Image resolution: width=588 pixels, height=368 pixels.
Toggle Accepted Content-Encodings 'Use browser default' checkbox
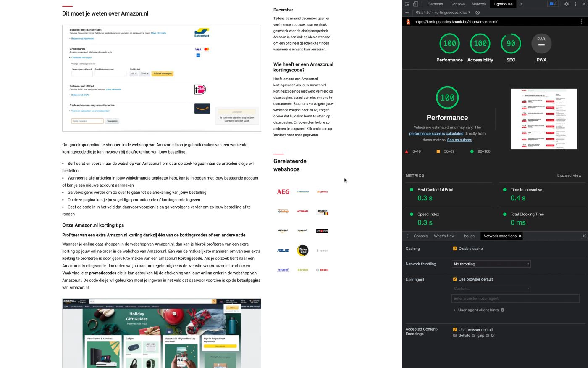[x=455, y=330]
